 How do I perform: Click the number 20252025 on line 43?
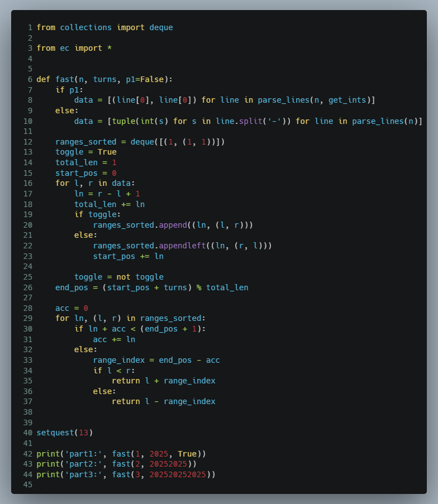pyautogui.click(x=168, y=464)
